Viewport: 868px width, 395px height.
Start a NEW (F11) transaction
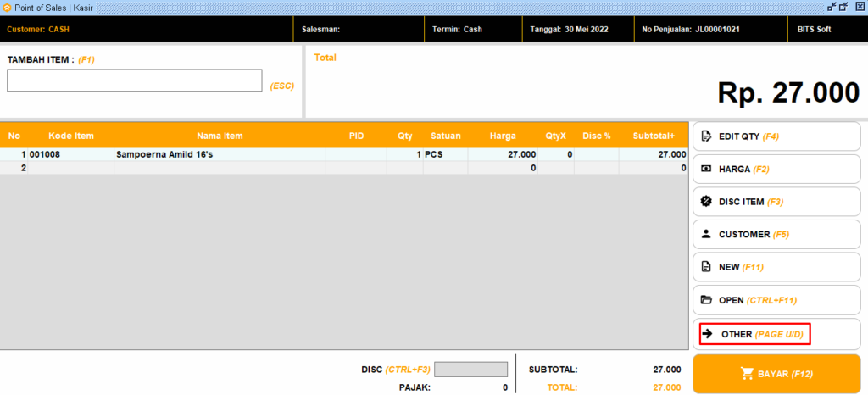click(776, 267)
